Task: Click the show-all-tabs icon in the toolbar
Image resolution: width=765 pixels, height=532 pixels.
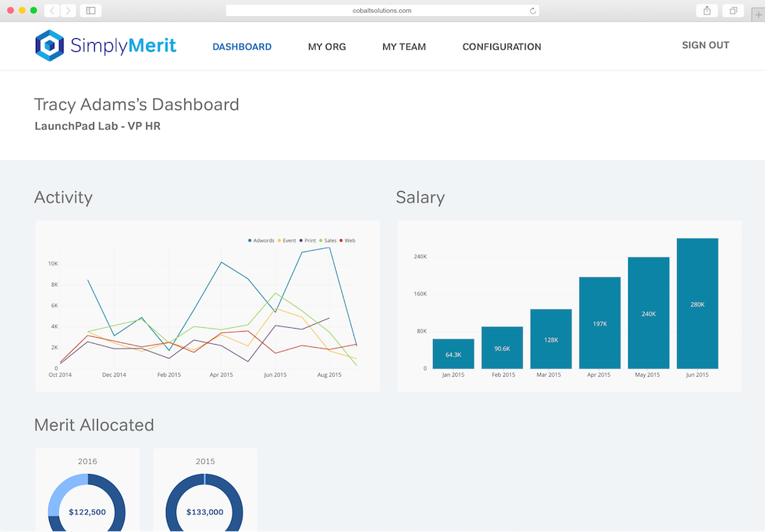Action: (x=732, y=11)
